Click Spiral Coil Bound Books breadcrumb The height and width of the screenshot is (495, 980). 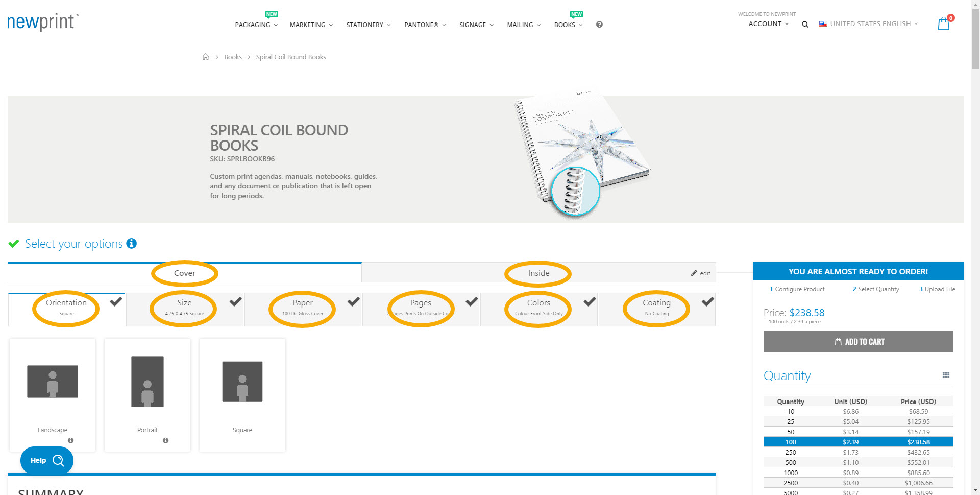(x=291, y=57)
